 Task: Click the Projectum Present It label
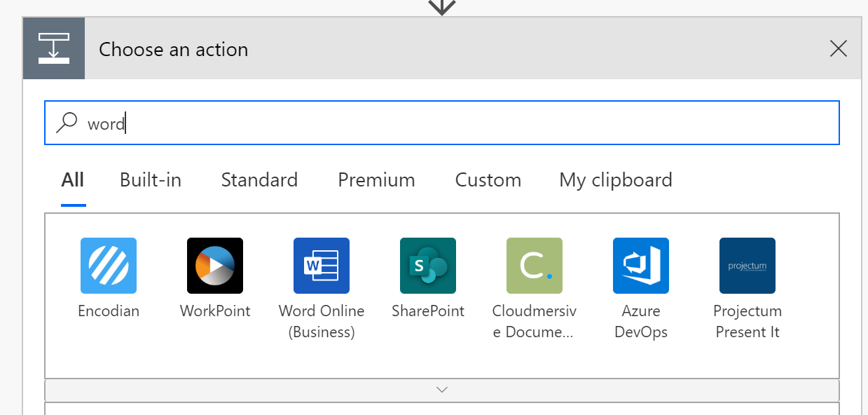[748, 322]
